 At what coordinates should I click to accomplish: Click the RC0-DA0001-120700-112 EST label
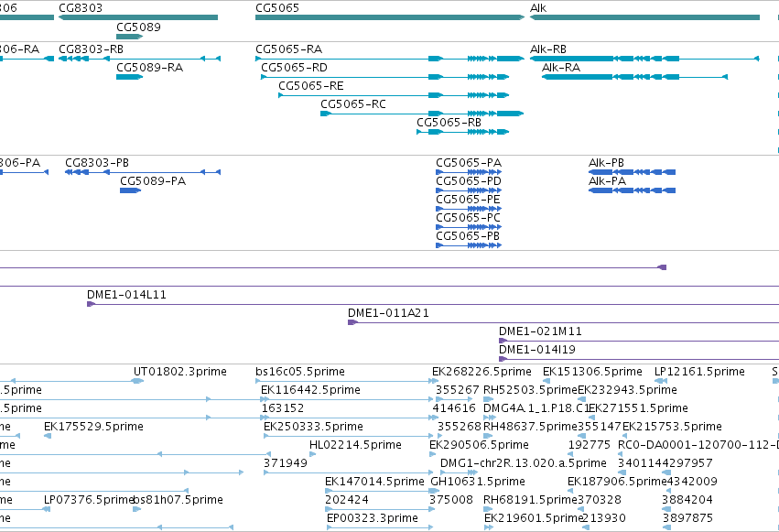pyautogui.click(x=698, y=446)
